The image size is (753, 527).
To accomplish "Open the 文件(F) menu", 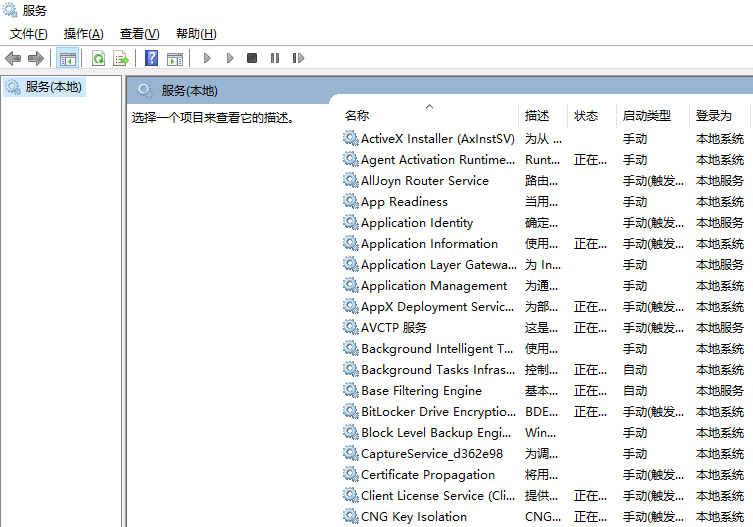I will (x=29, y=34).
